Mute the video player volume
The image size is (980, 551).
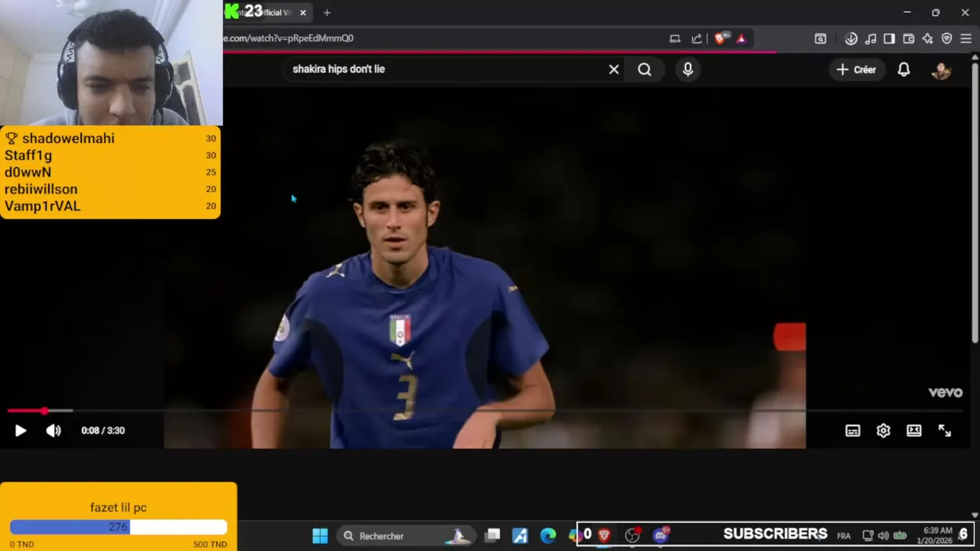tap(54, 431)
